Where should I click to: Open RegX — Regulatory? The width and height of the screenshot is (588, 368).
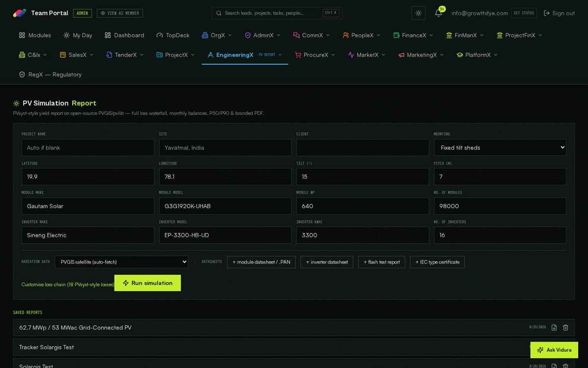coord(50,75)
